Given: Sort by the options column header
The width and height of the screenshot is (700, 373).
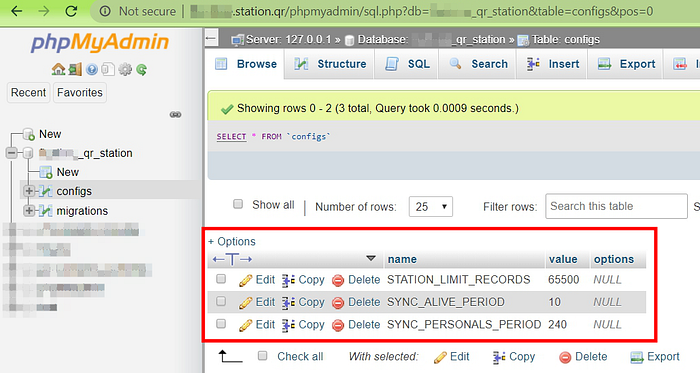Looking at the screenshot, I should (614, 259).
